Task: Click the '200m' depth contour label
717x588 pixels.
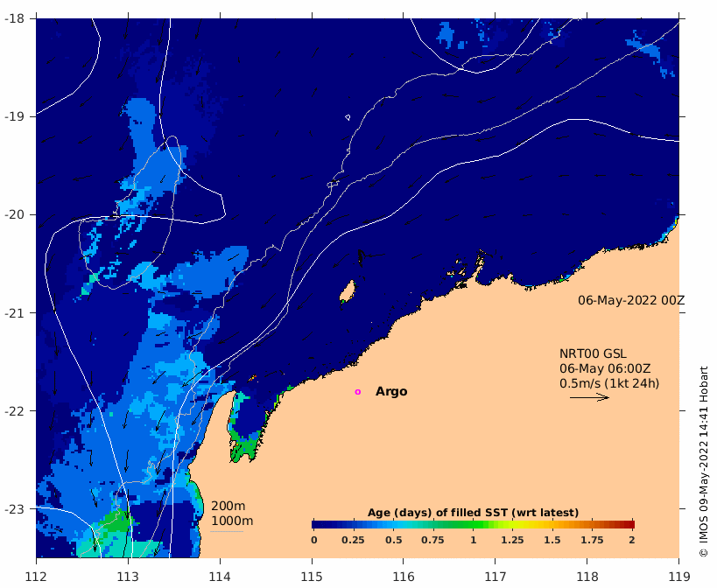Action: (228, 507)
